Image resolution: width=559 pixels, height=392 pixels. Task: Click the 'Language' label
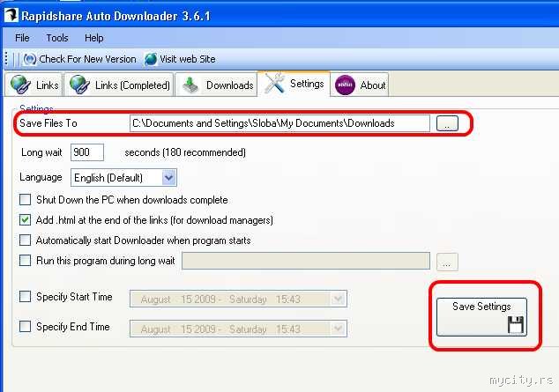(x=41, y=177)
